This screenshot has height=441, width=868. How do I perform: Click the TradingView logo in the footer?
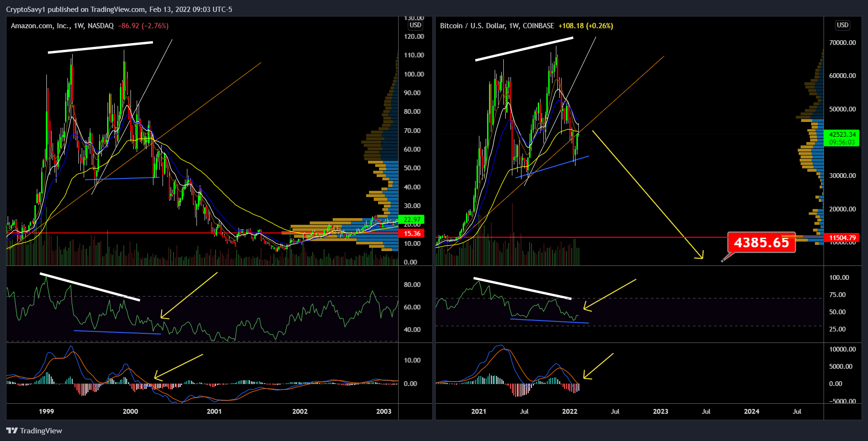click(34, 430)
